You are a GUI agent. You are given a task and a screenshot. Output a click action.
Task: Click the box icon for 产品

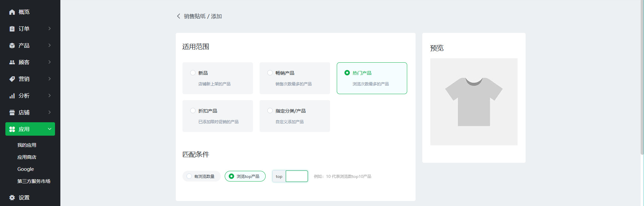pos(12,46)
